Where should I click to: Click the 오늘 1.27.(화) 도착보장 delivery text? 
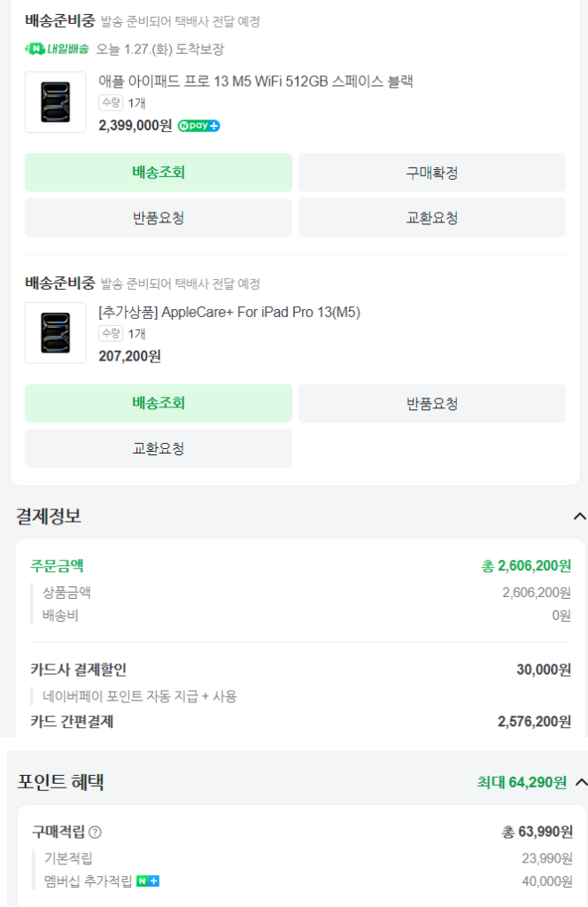pyautogui.click(x=159, y=49)
